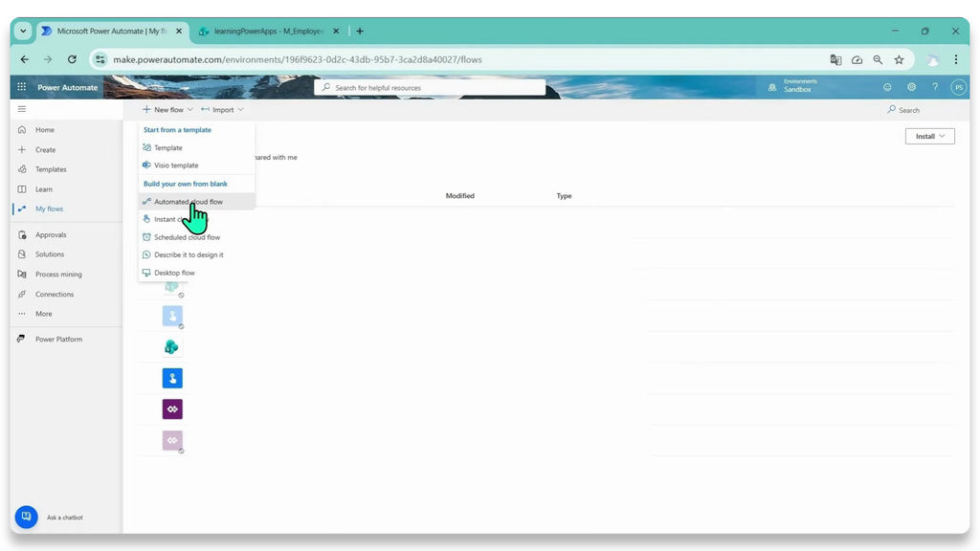Select Describe it to design it
Viewport: 980px width, 551px height.
pyautogui.click(x=196, y=254)
